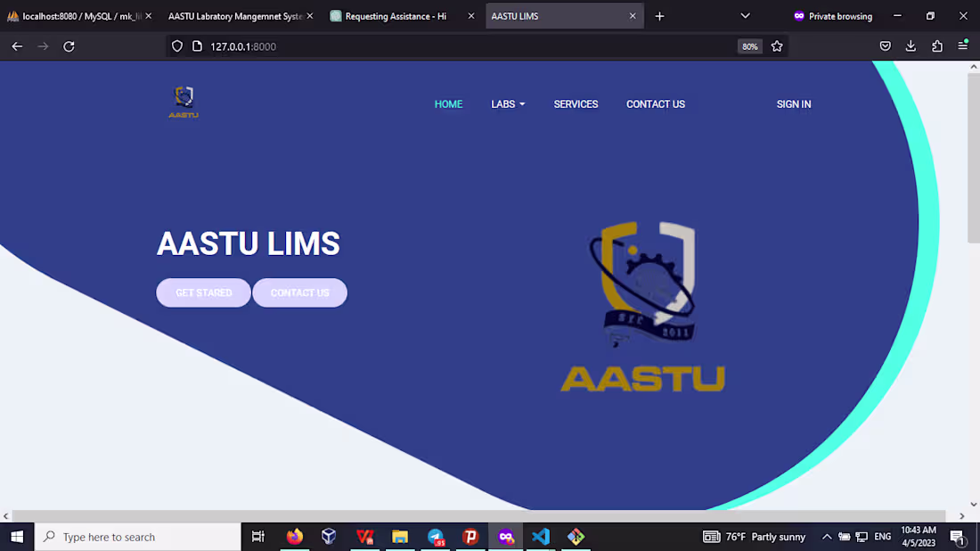Open the Git app icon in taskbar
980x551 pixels.
pyautogui.click(x=576, y=537)
